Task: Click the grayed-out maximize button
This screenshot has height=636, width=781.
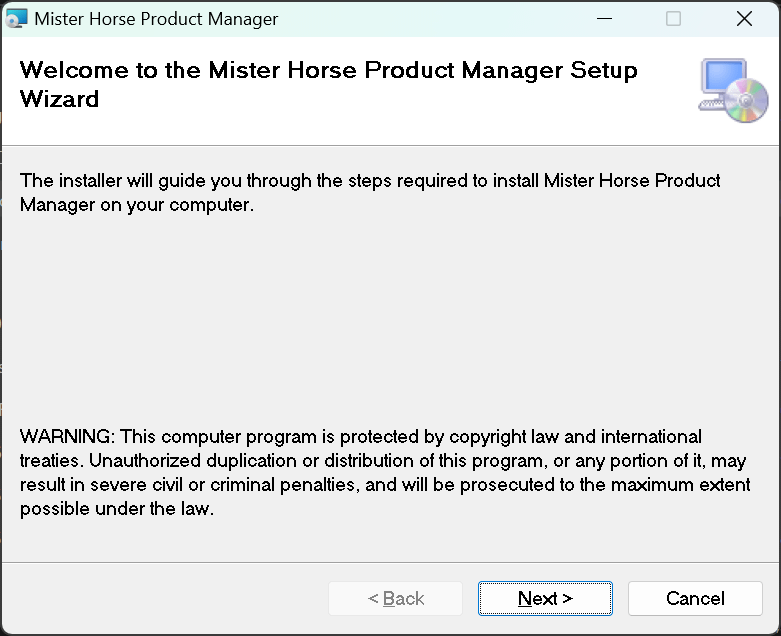Action: [673, 19]
